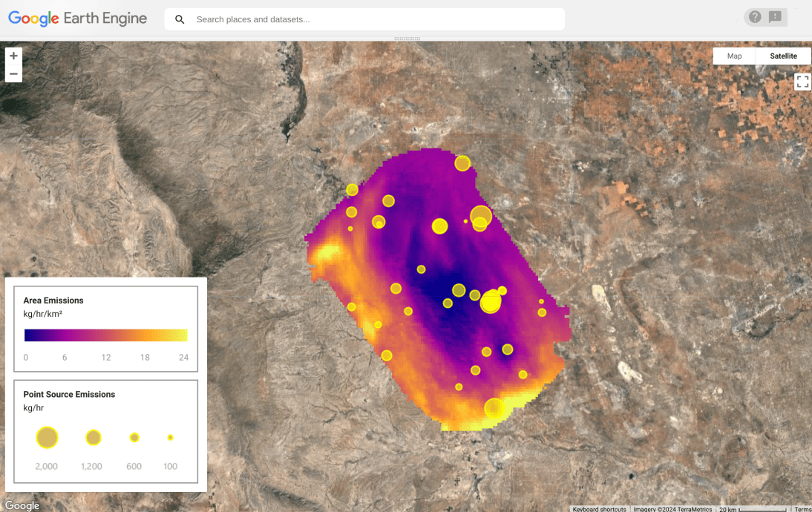The width and height of the screenshot is (812, 512).
Task: Enter fullscreen via the map fullscreen icon
Action: tap(802, 82)
